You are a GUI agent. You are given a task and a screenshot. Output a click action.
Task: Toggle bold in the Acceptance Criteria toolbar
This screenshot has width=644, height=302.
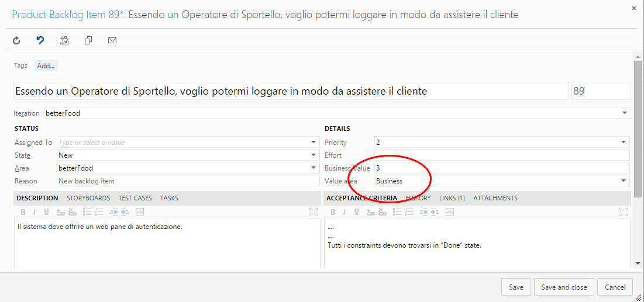coord(333,212)
